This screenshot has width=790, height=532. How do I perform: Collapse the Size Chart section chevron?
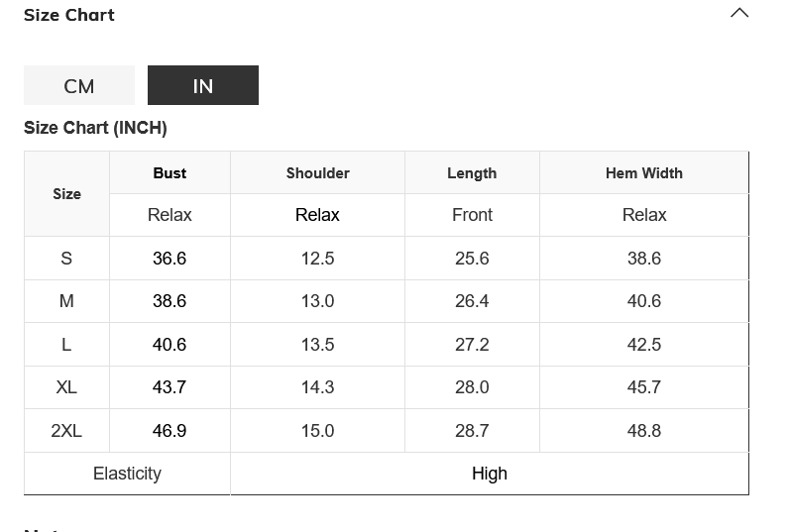pos(739,14)
